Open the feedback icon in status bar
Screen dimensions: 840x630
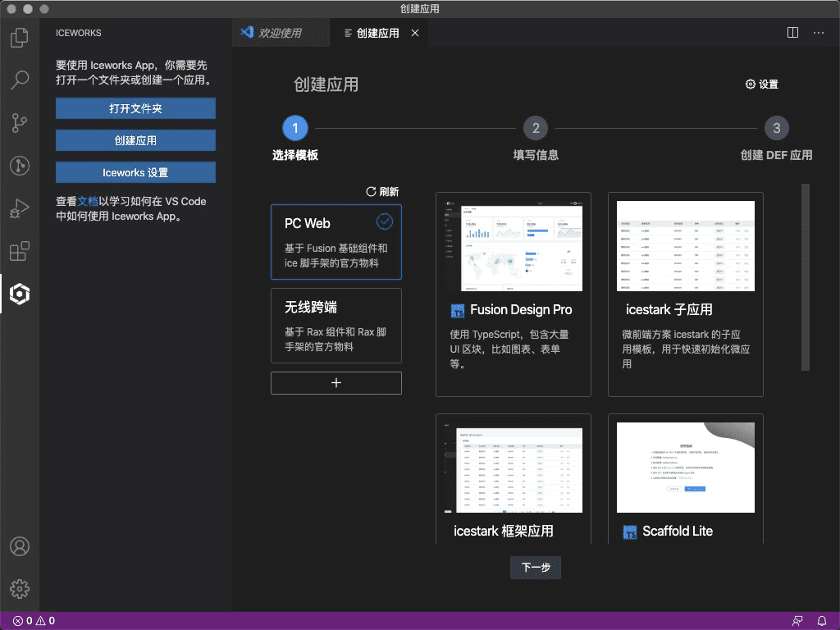click(797, 620)
